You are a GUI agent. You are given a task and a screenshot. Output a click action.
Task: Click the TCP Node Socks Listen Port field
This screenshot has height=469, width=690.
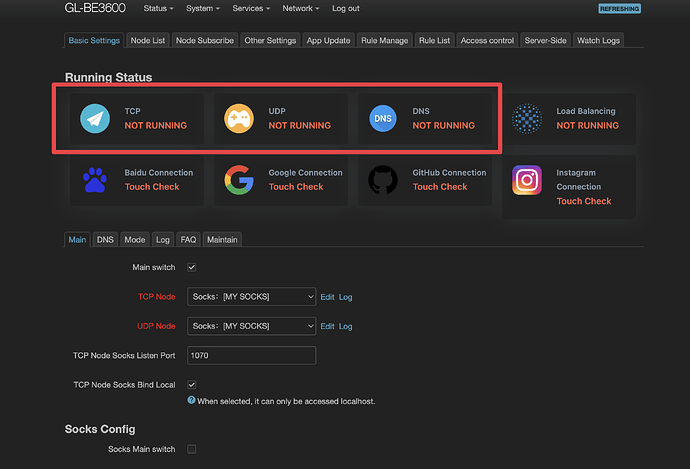tap(251, 355)
